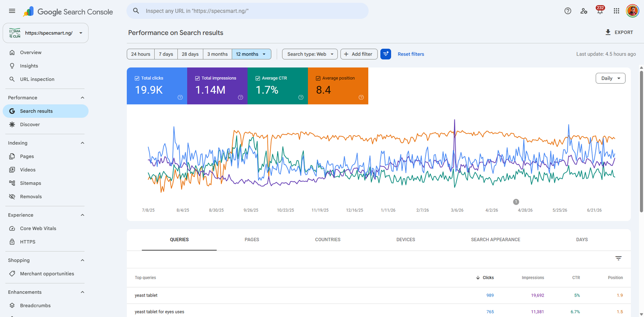This screenshot has width=644, height=317.
Task: Select the 28 days range button
Action: point(190,54)
